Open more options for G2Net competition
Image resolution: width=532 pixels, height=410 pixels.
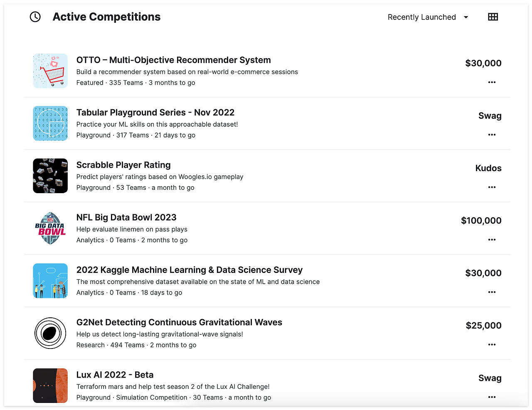[x=492, y=345]
